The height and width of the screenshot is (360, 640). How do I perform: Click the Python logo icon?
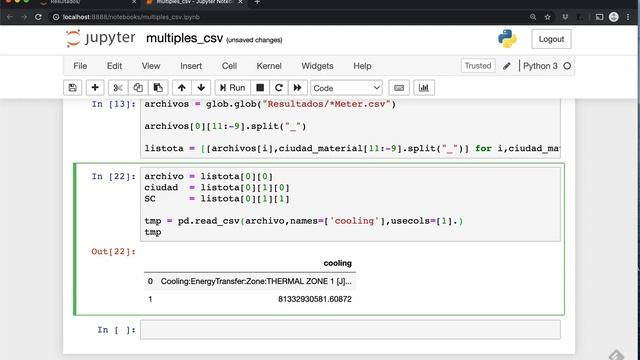click(507, 39)
